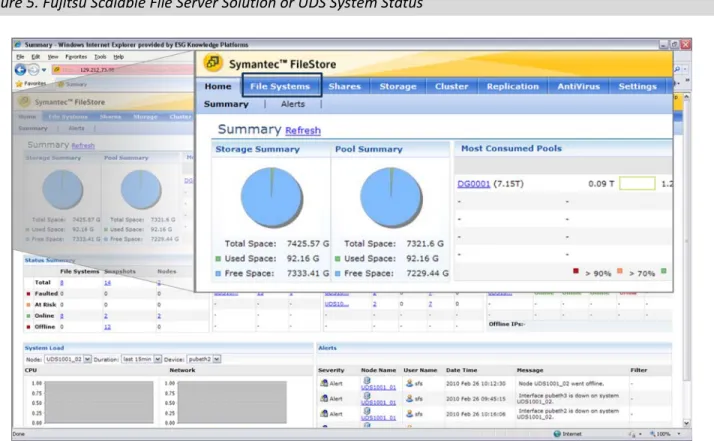Click the Internet Explorer title bar icon
The height and width of the screenshot is (441, 714).
[x=18, y=45]
